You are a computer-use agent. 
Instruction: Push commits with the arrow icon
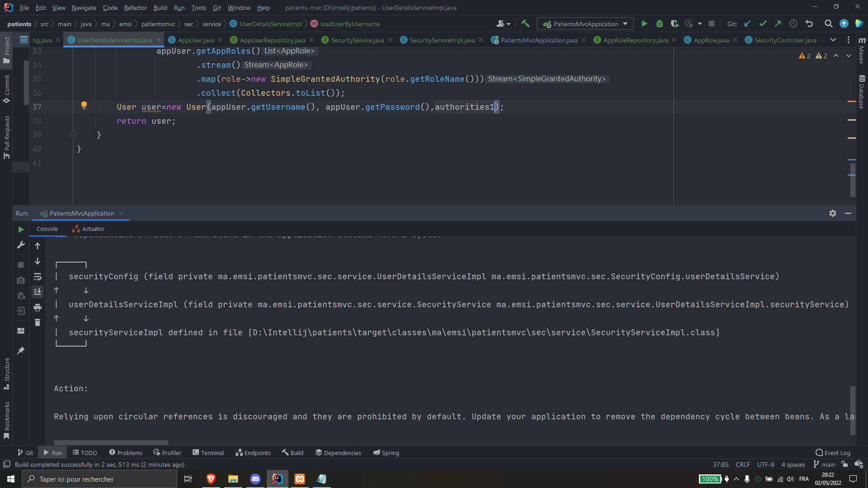pyautogui.click(x=778, y=23)
